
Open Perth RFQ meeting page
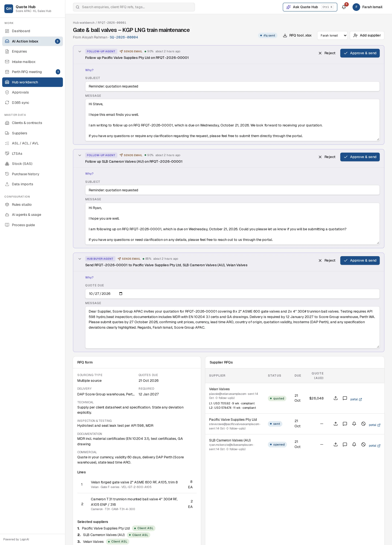click(32, 72)
